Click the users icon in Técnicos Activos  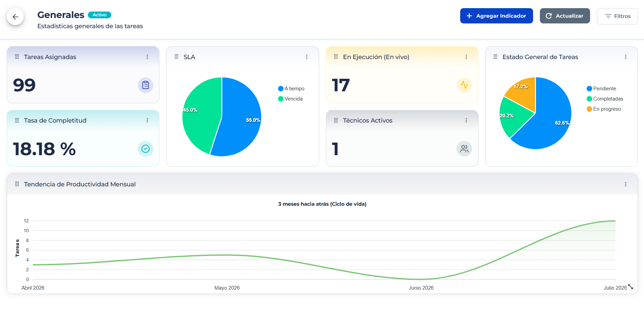(464, 149)
